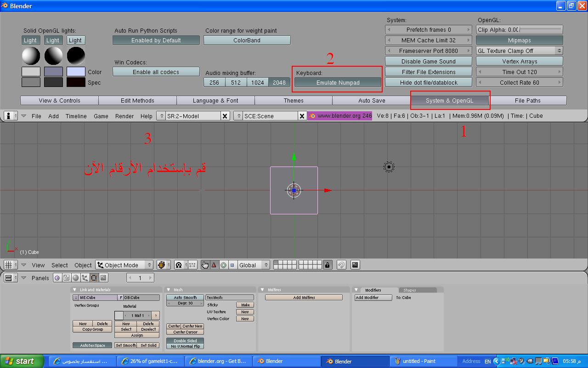Open the Editing panels context icon
The height and width of the screenshot is (368, 588).
(x=94, y=278)
